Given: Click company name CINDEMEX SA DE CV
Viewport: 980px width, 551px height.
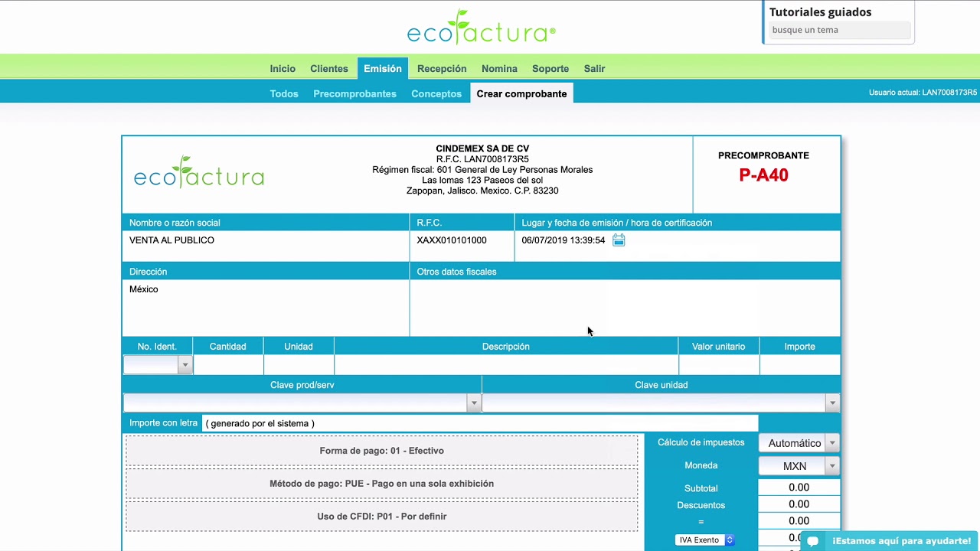Looking at the screenshot, I should click(482, 148).
